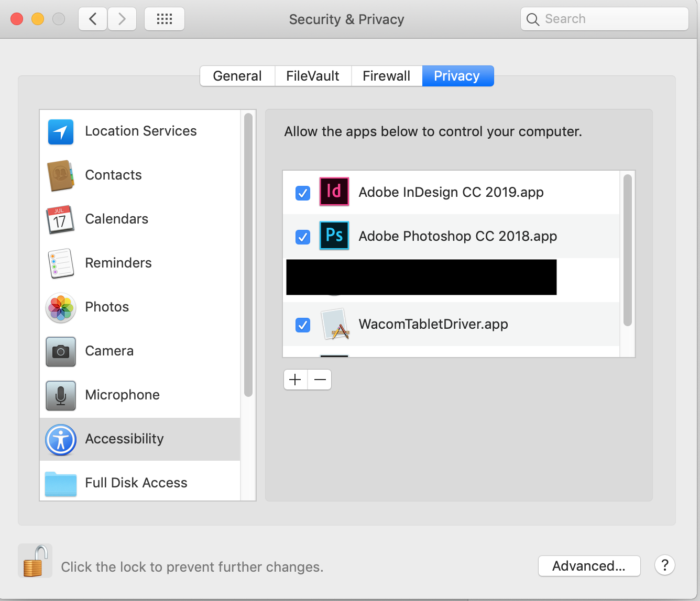The width and height of the screenshot is (700, 601).
Task: Click the Accessibility icon in sidebar
Action: 61,439
